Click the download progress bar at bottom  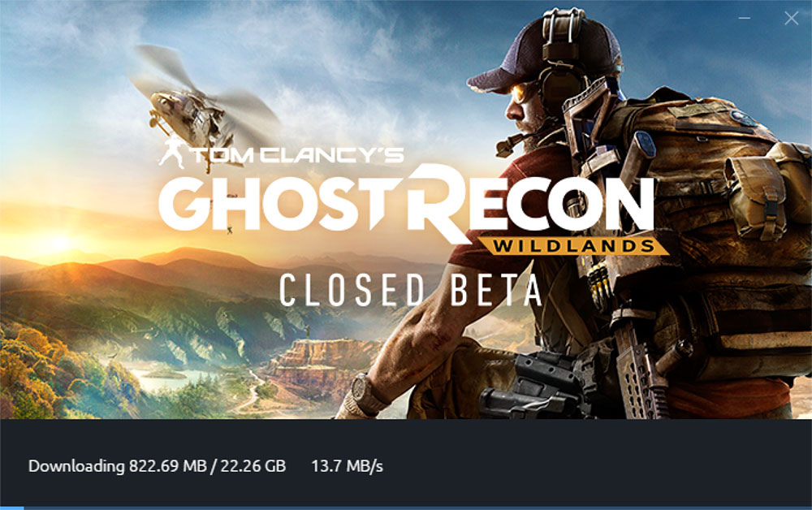click(406, 508)
